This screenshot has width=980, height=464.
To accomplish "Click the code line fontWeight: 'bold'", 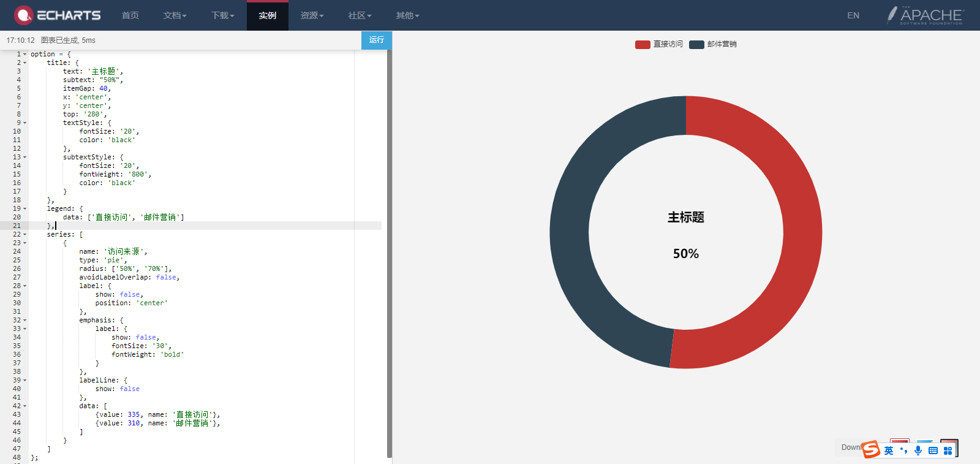I will (x=148, y=355).
